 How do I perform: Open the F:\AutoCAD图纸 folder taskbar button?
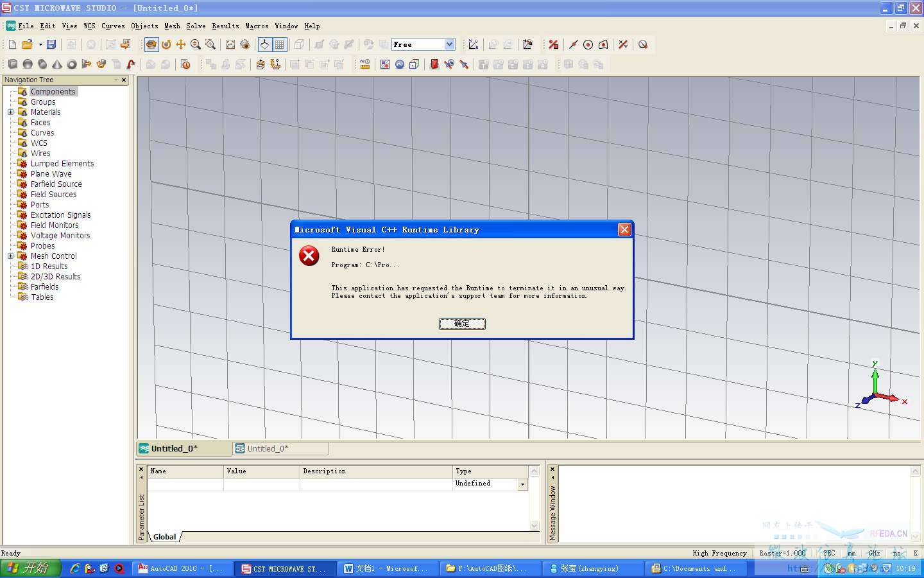490,568
